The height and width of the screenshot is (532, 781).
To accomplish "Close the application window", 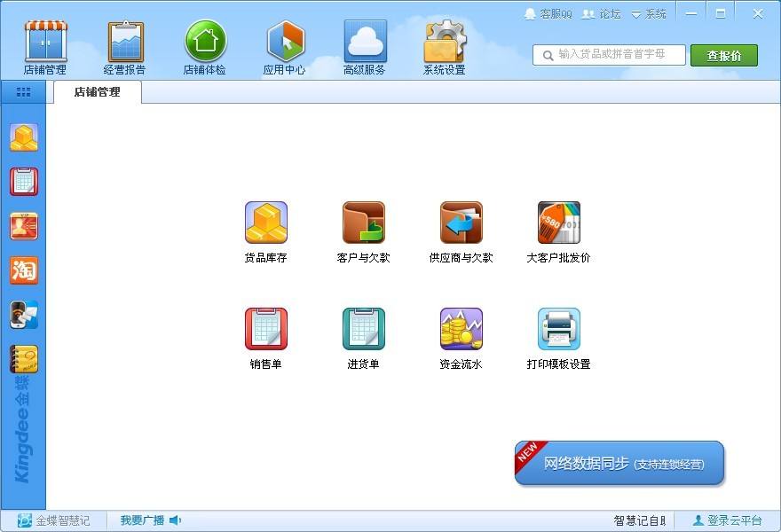I will 758,13.
